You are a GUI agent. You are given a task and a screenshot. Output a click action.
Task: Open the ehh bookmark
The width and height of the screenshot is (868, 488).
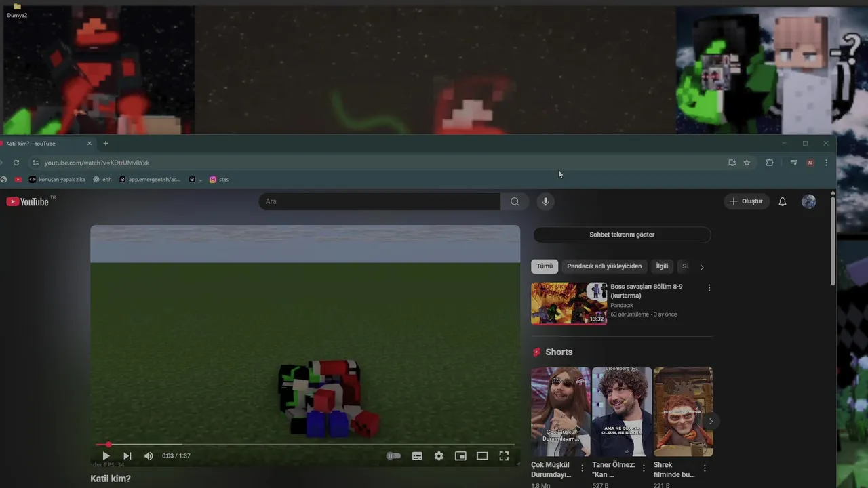(x=102, y=180)
